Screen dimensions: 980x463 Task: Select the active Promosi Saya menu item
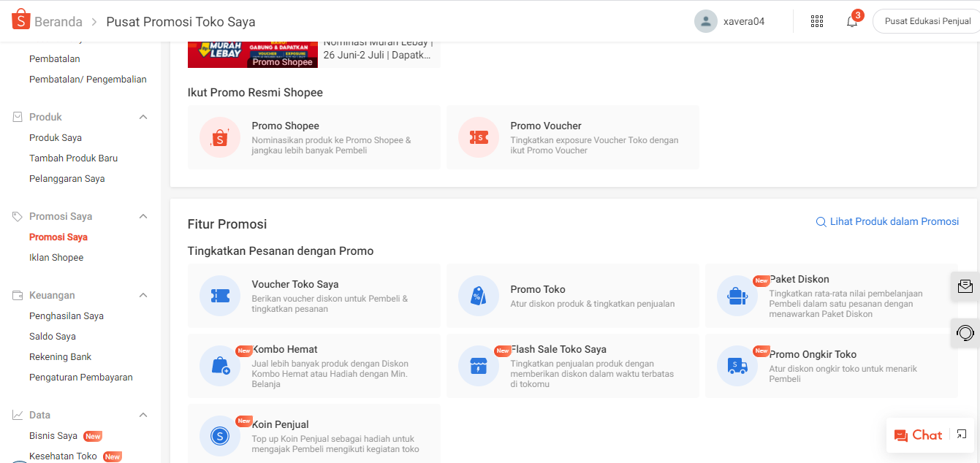coord(58,237)
